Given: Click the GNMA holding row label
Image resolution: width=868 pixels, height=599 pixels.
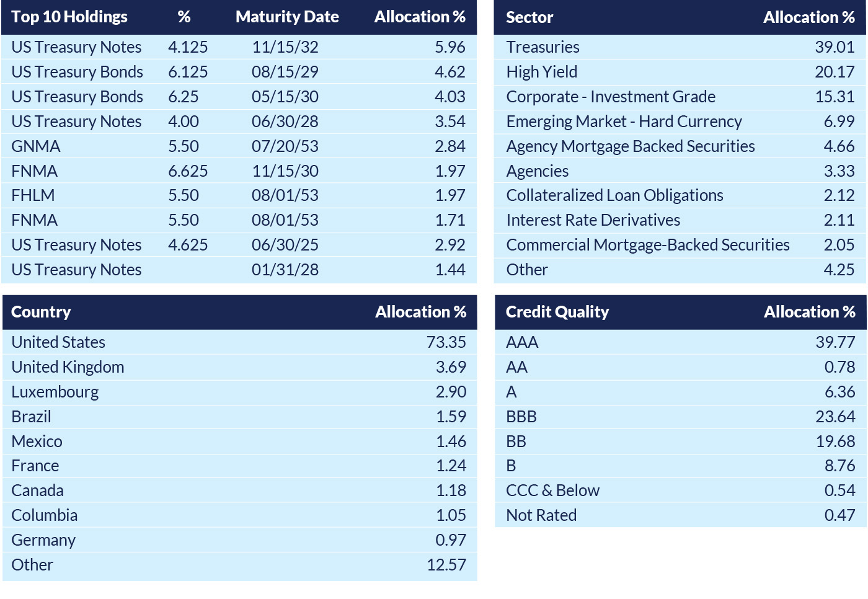Looking at the screenshot, I should tap(36, 146).
